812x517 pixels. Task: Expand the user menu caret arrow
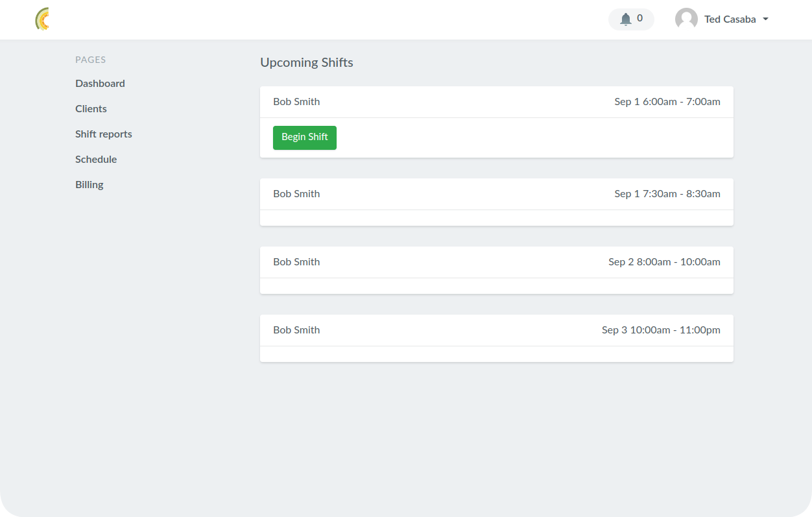click(765, 19)
